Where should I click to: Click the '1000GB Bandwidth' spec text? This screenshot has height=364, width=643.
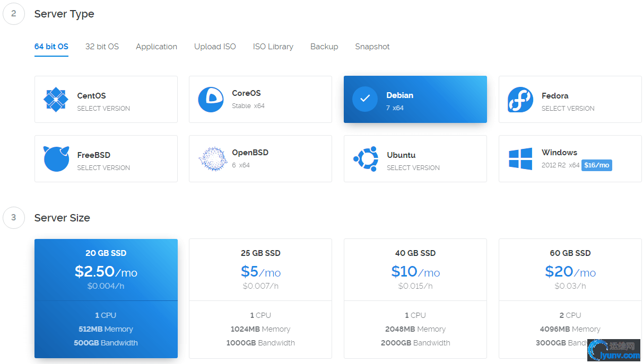[x=260, y=343]
